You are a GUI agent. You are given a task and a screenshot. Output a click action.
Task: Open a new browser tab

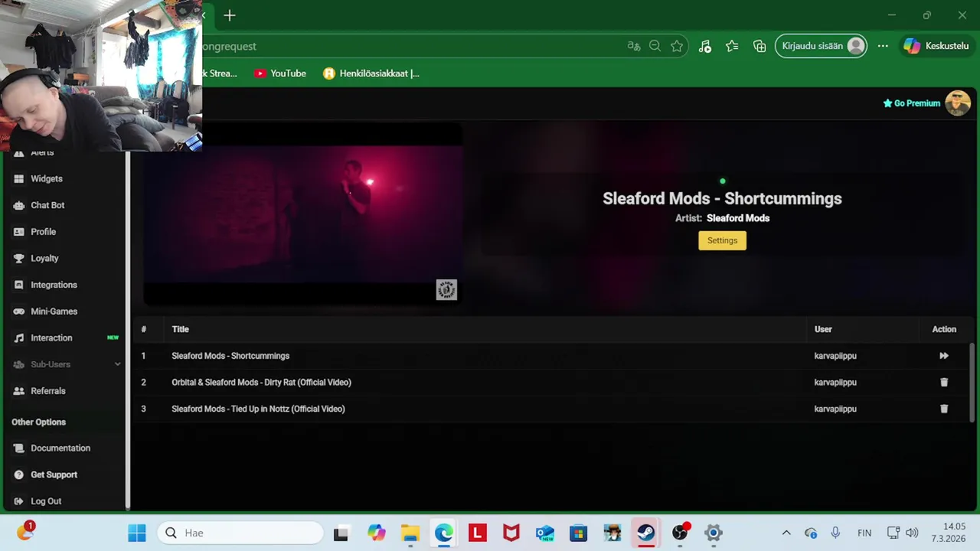230,15
